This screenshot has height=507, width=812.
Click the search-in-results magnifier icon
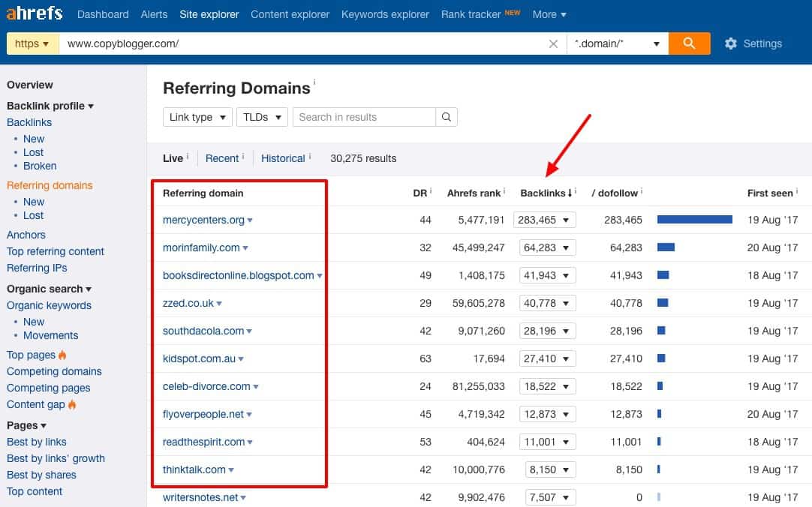tap(446, 117)
